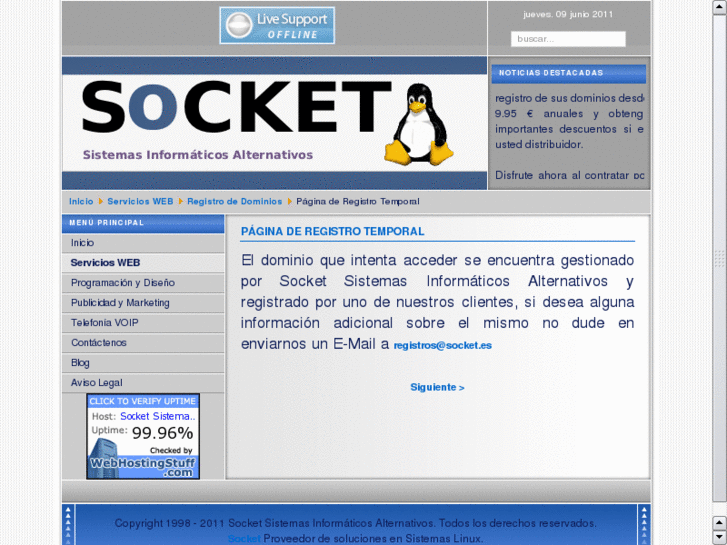Open Blog menu item
The height and width of the screenshot is (545, 727).
tap(143, 363)
